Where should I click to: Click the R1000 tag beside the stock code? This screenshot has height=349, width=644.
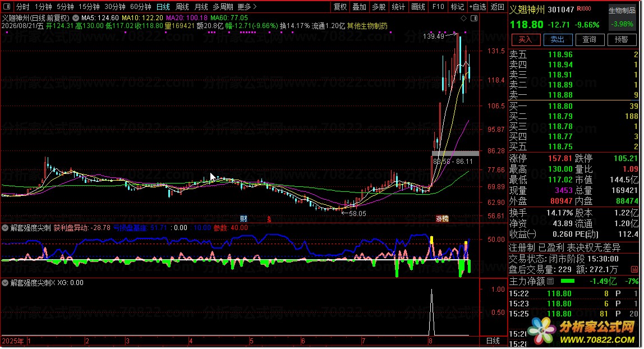[583, 8]
